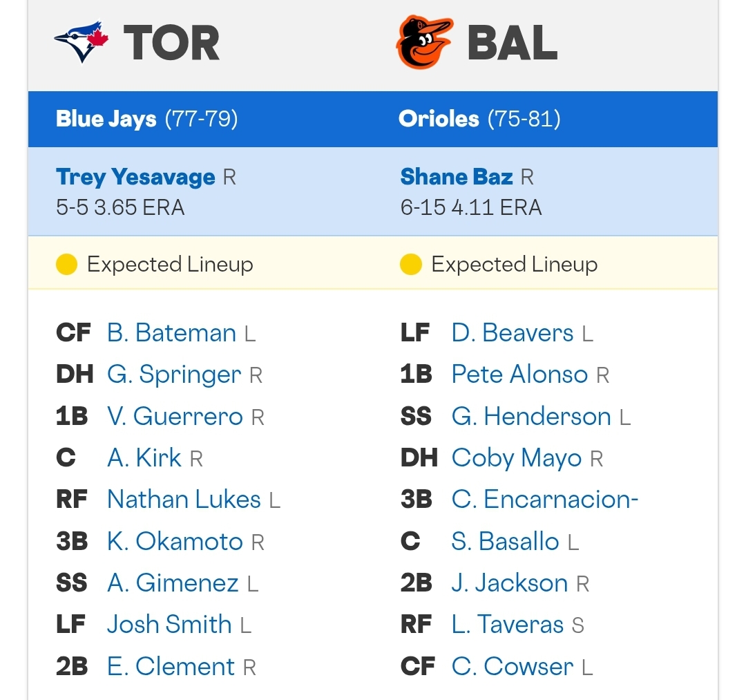Open Pete Alonso player page

coord(519,374)
